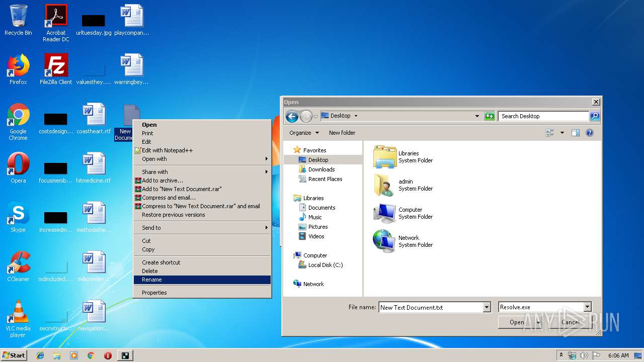Screen dimensions: 644x362
Task: Open Internet Explorer from the taskbar
Action: [x=40, y=355]
